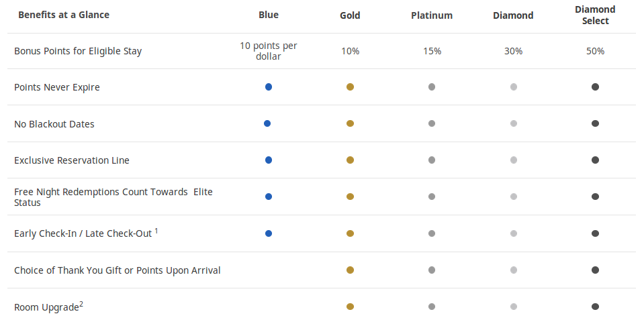Click the Platinum dot in Room Upgrade row
The height and width of the screenshot is (322, 644).
tap(432, 307)
